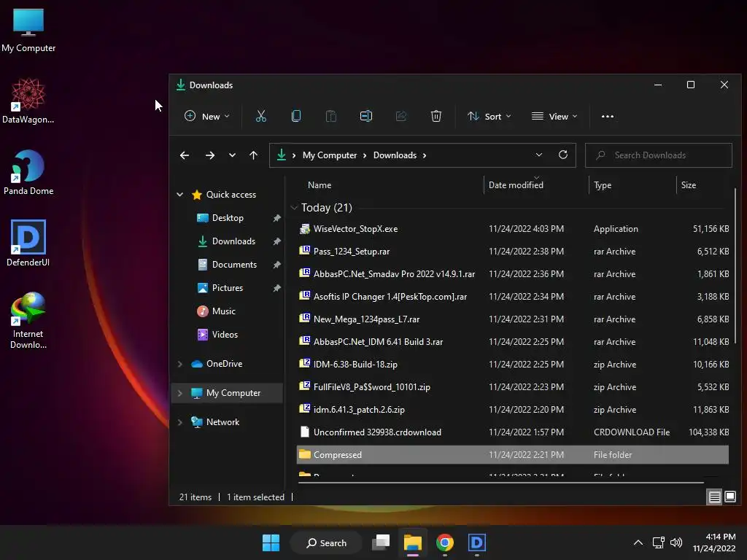Click the taskbar Search box
This screenshot has width=747, height=560.
[326, 542]
